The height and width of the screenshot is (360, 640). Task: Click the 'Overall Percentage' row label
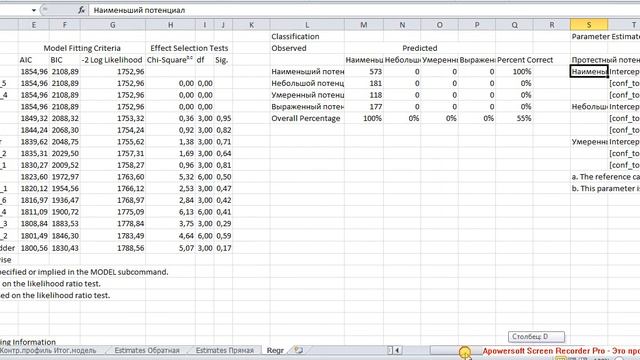coord(306,118)
